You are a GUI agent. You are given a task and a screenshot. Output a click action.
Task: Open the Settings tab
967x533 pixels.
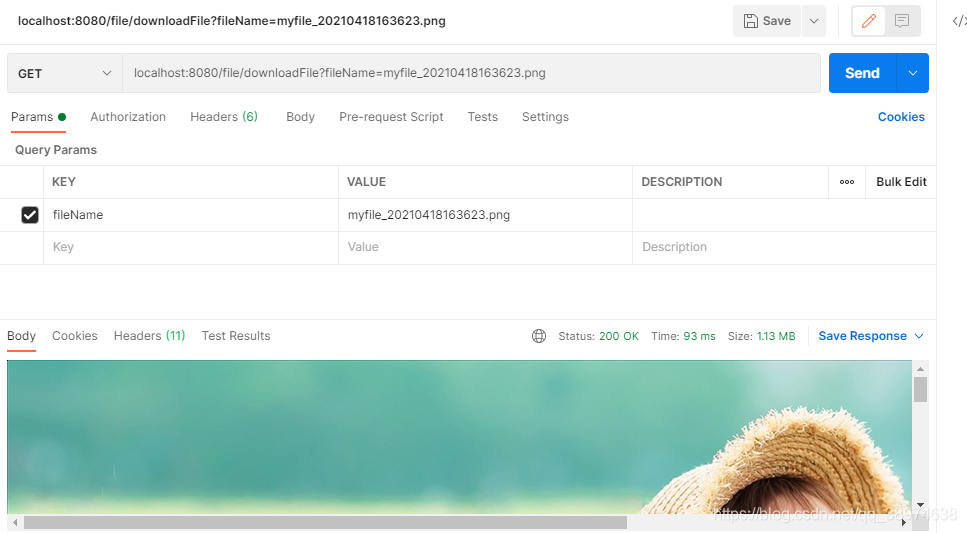coord(545,117)
